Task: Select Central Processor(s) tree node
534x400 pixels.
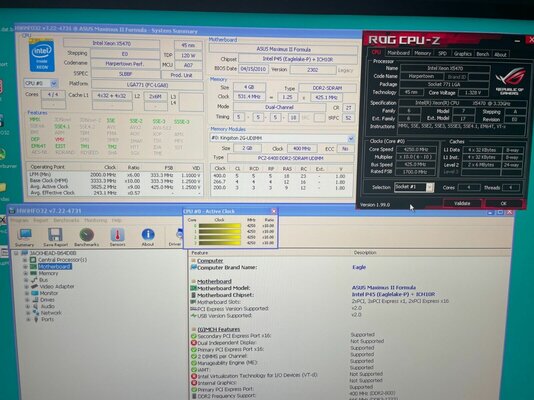Action: point(62,260)
